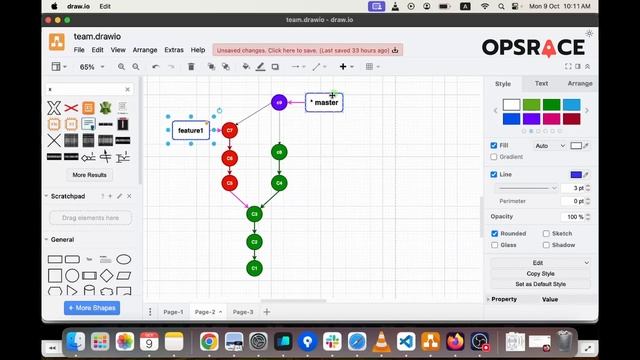Choose the fill color bucket icon
This screenshot has height=360, width=640.
pos(246,67)
